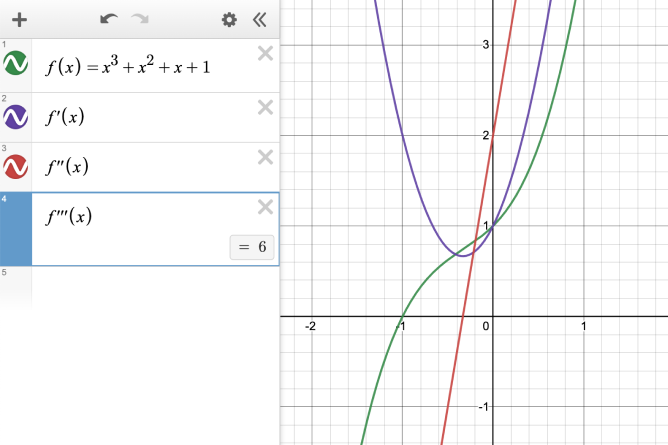
Task: Select the row 4 blue side tab
Action: coord(16,230)
